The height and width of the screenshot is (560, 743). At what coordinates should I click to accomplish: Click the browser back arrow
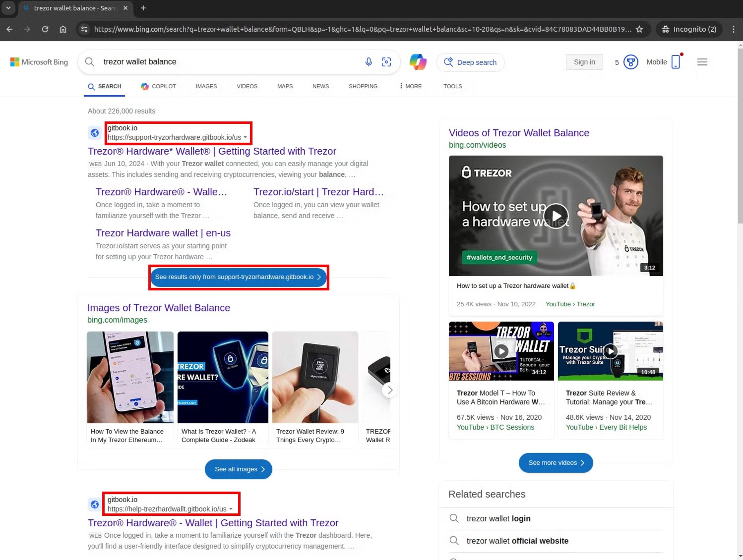tap(9, 29)
